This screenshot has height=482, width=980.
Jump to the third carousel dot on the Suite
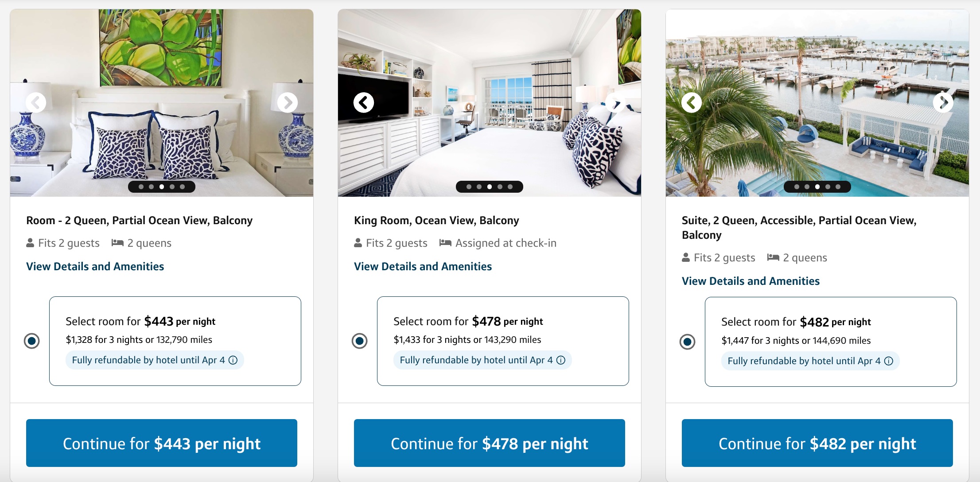click(x=817, y=187)
